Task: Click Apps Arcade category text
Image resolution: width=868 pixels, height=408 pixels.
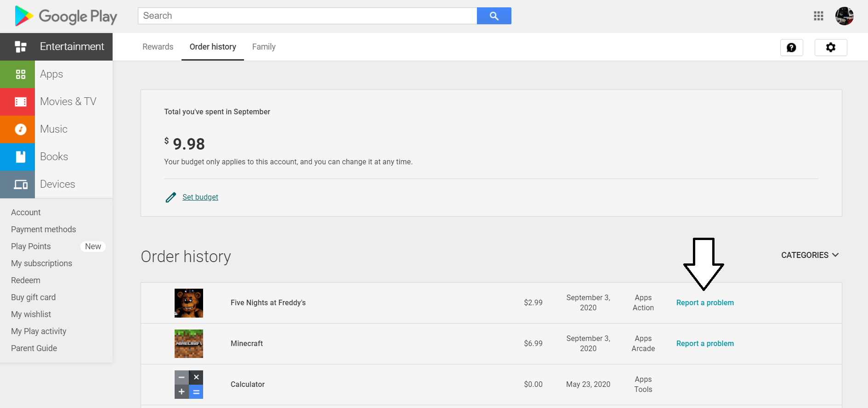Action: coord(643,344)
